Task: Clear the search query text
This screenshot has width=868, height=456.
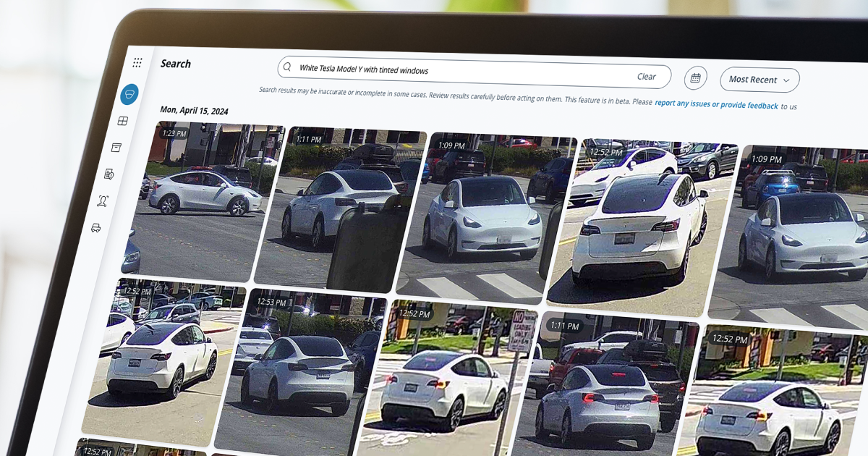Action: tap(646, 76)
